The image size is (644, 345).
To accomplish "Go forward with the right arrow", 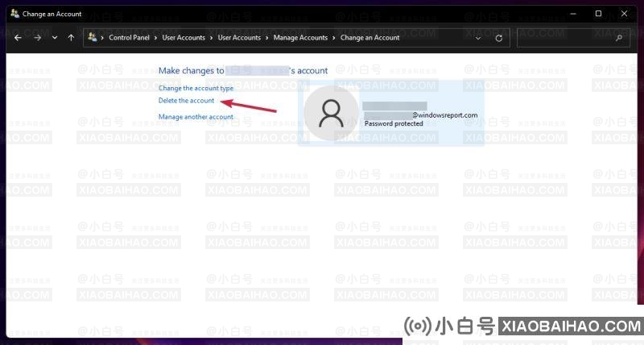I will click(37, 38).
